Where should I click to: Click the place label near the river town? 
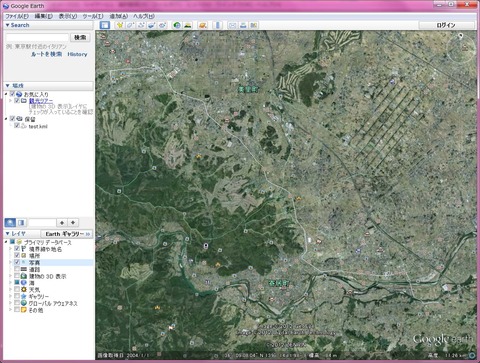tap(279, 283)
